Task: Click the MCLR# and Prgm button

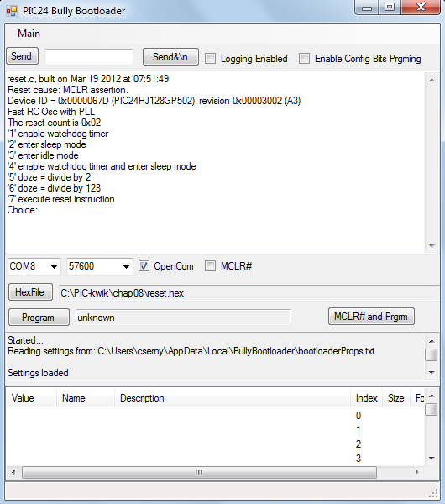Action: [371, 317]
